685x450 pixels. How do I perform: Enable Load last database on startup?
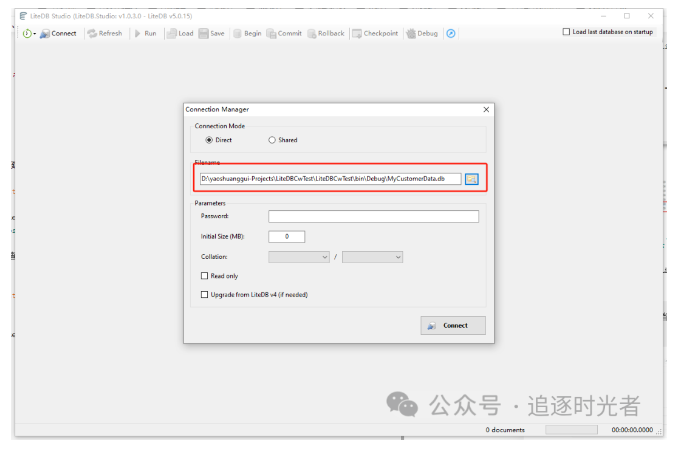pyautogui.click(x=566, y=32)
